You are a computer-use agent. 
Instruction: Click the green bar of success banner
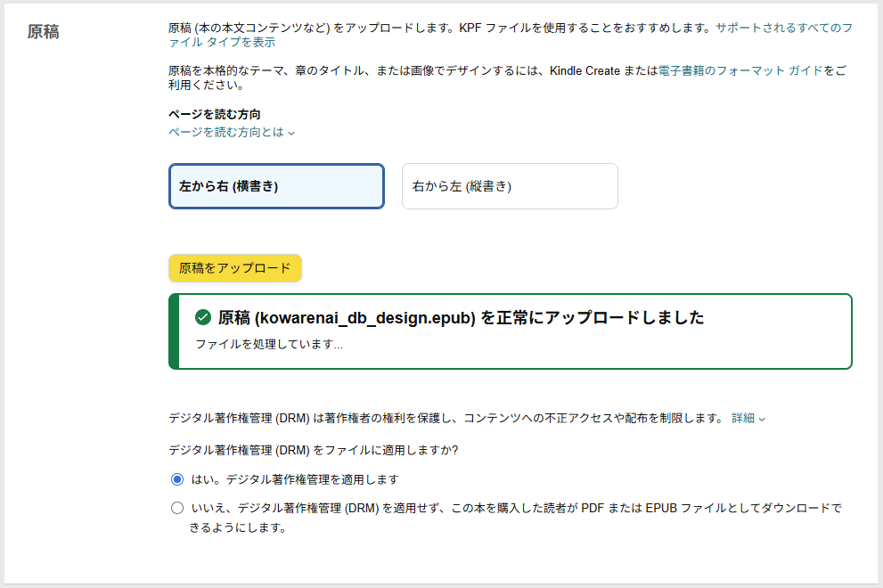tap(174, 331)
